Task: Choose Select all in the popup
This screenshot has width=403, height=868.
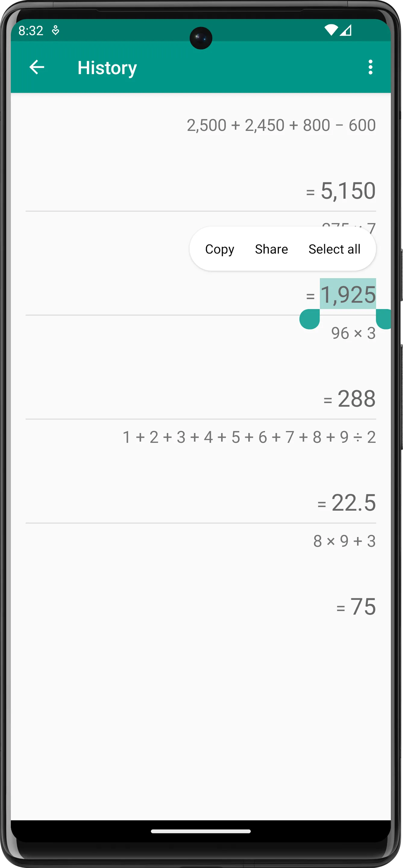Action: pos(334,249)
